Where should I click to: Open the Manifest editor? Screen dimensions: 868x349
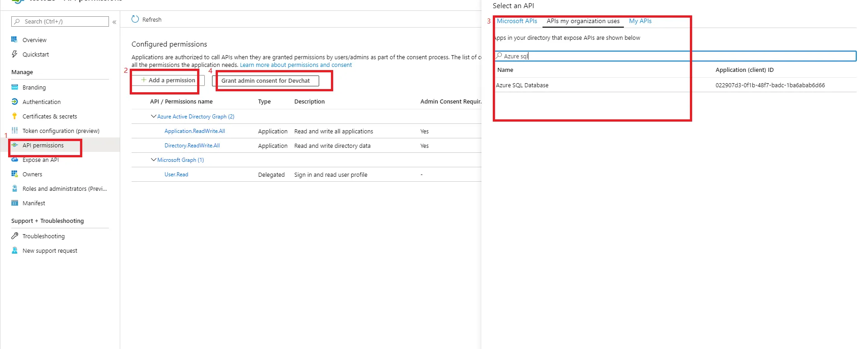tap(34, 203)
